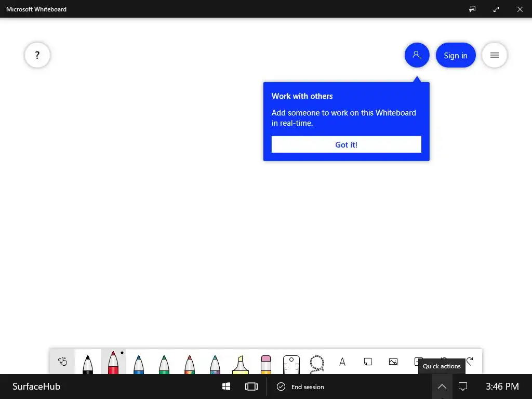Screen dimensions: 532x399
Task: Close the Microsoft Whiteboard window
Action: point(520,9)
